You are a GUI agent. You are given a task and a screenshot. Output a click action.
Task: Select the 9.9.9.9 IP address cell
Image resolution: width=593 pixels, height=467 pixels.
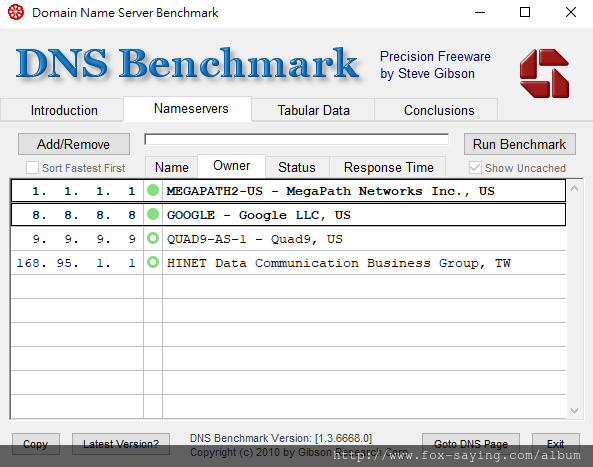(x=78, y=239)
